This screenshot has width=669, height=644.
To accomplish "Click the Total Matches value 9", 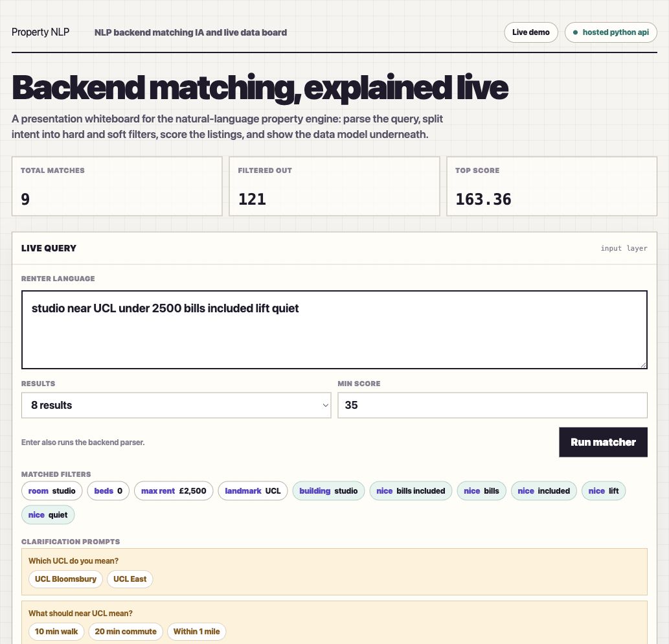I will (25, 200).
